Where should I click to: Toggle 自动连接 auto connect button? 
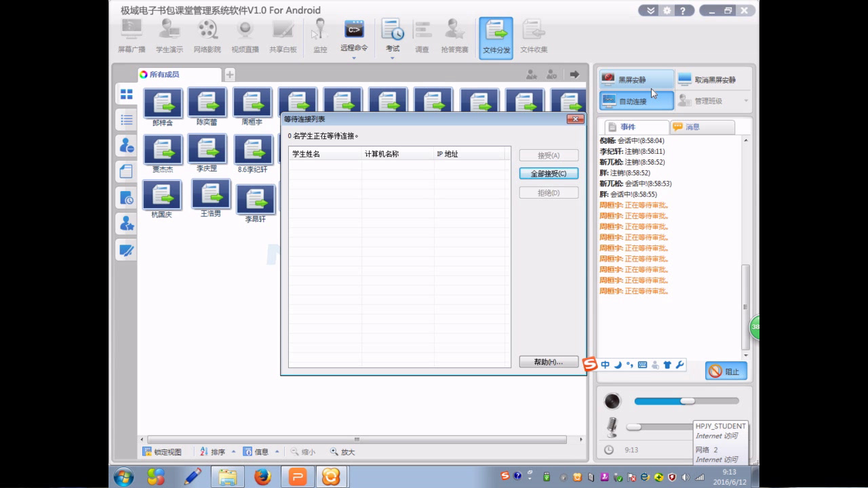[x=637, y=101]
